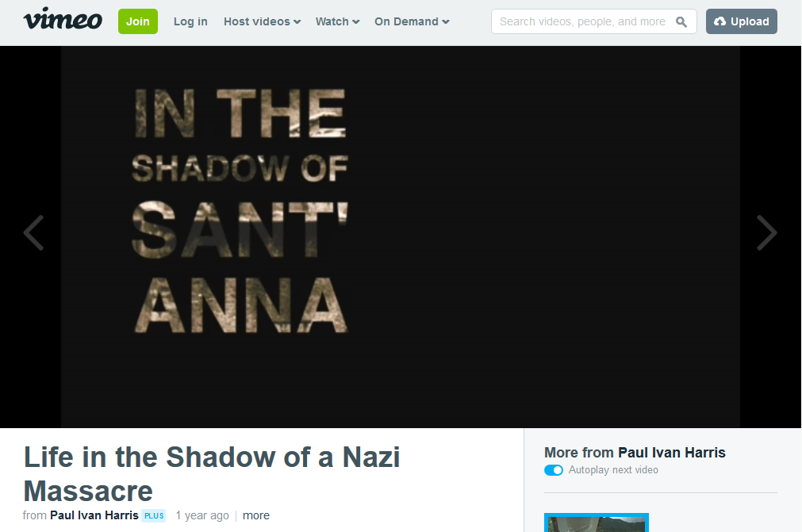The image size is (802, 532).
Task: Expand the On Demand menu
Action: point(412,21)
